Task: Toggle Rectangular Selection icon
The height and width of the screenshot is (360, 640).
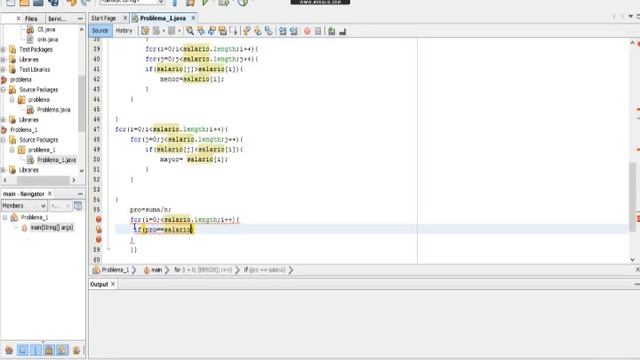Action: click(x=233, y=31)
